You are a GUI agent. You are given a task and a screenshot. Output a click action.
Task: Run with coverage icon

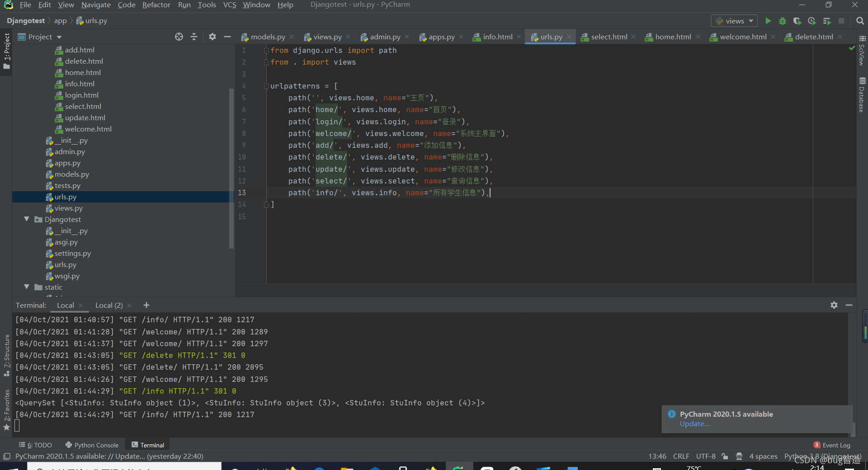[x=797, y=21]
